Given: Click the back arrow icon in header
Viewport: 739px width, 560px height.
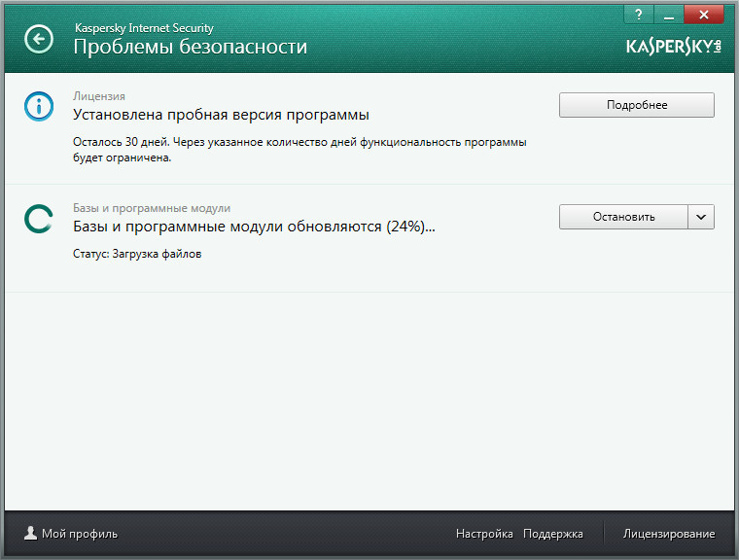Looking at the screenshot, I should coord(39,40).
